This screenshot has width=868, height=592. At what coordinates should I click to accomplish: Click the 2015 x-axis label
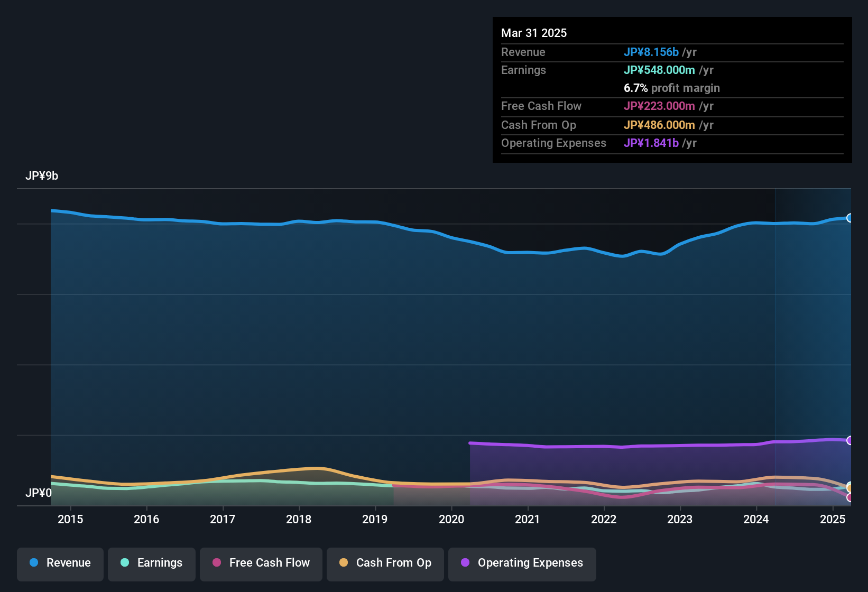70,519
